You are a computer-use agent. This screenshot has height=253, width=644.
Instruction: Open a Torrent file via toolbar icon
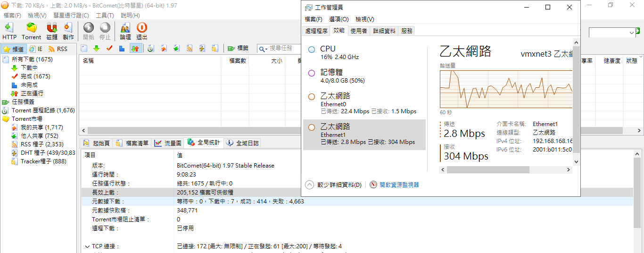click(x=32, y=31)
